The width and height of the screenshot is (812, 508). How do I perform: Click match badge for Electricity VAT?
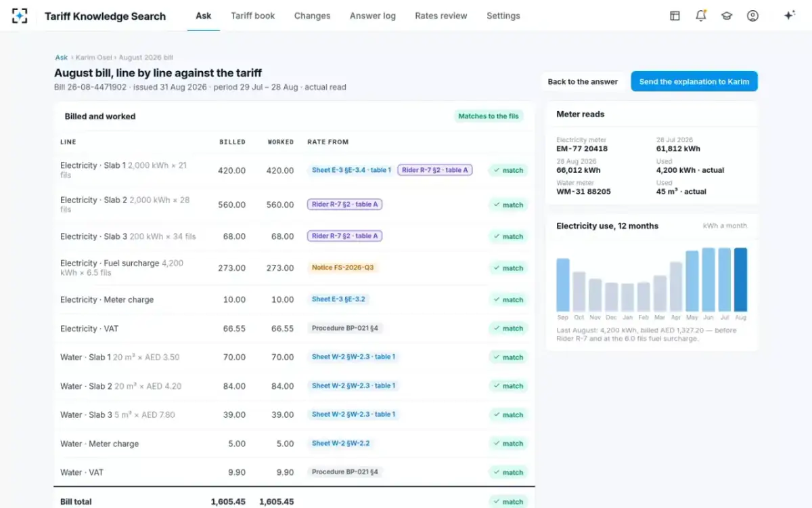(508, 329)
